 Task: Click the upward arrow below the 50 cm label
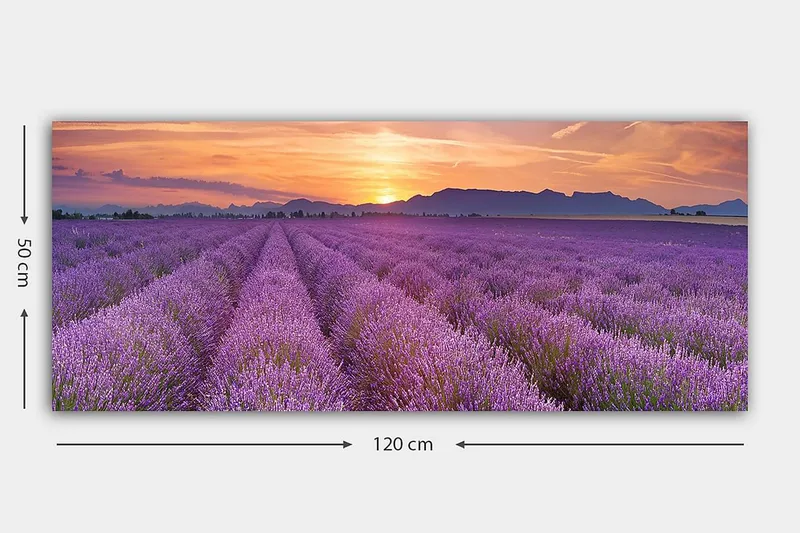[x=24, y=358]
